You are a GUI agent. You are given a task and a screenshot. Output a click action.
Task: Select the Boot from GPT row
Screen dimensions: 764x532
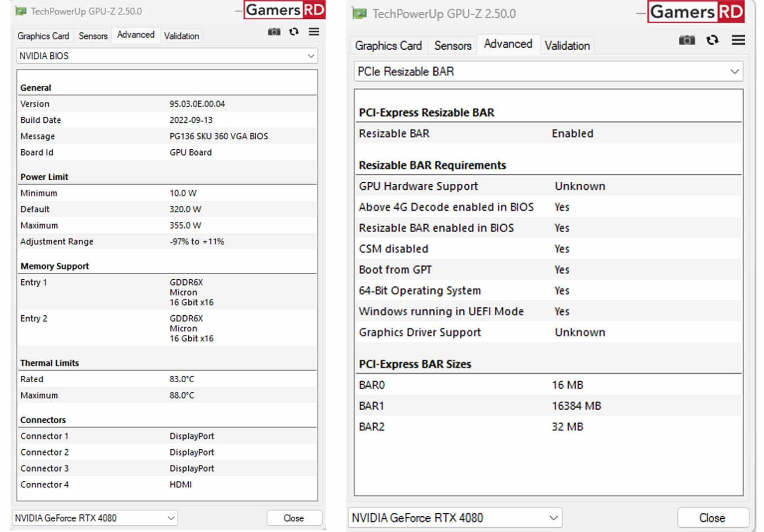coord(549,270)
